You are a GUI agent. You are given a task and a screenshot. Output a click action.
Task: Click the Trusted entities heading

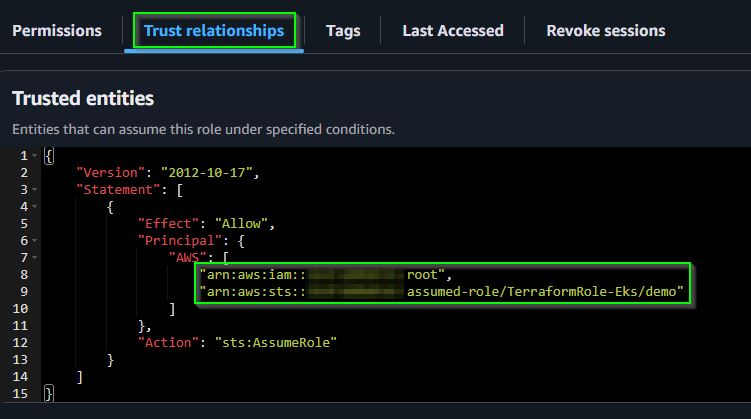[83, 99]
